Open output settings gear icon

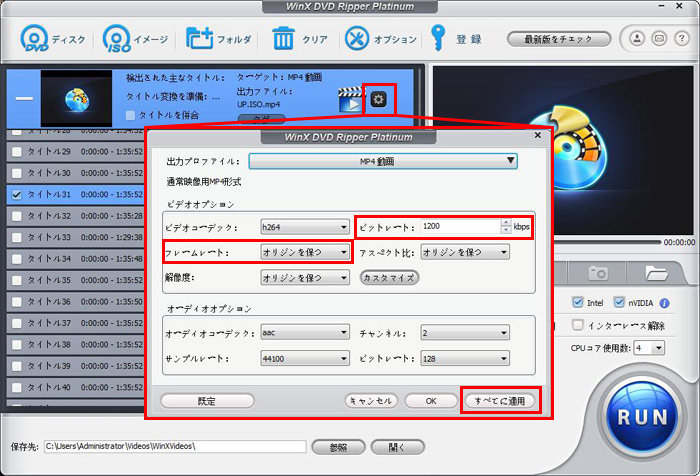pos(379,99)
